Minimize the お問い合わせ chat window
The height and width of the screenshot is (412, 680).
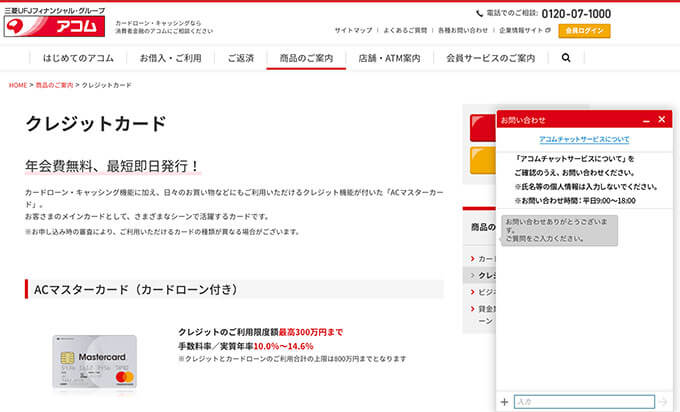tap(645, 120)
